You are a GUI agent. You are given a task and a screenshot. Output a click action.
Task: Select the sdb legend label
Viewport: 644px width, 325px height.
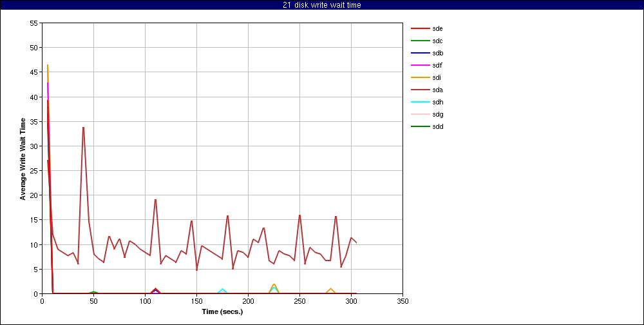coord(437,53)
